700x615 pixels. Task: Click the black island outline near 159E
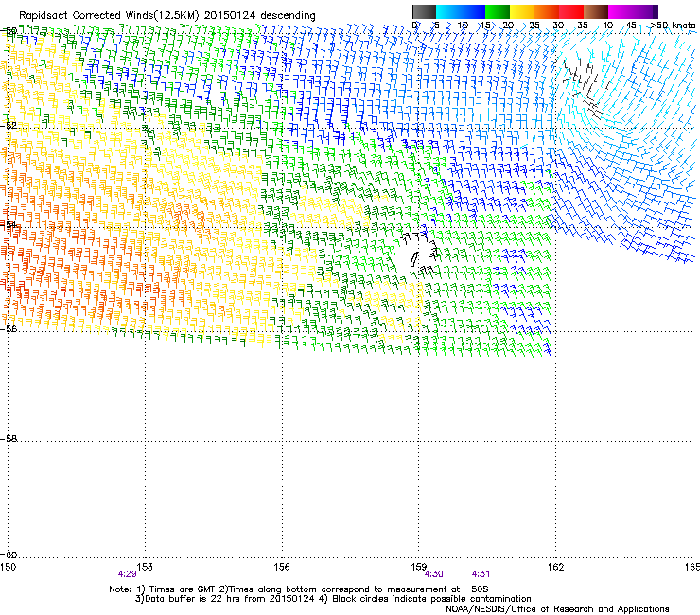point(413,259)
